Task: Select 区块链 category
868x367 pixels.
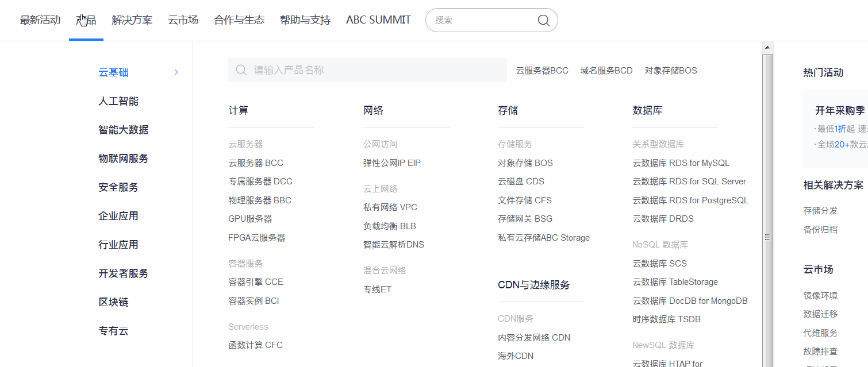Action: coord(113,302)
